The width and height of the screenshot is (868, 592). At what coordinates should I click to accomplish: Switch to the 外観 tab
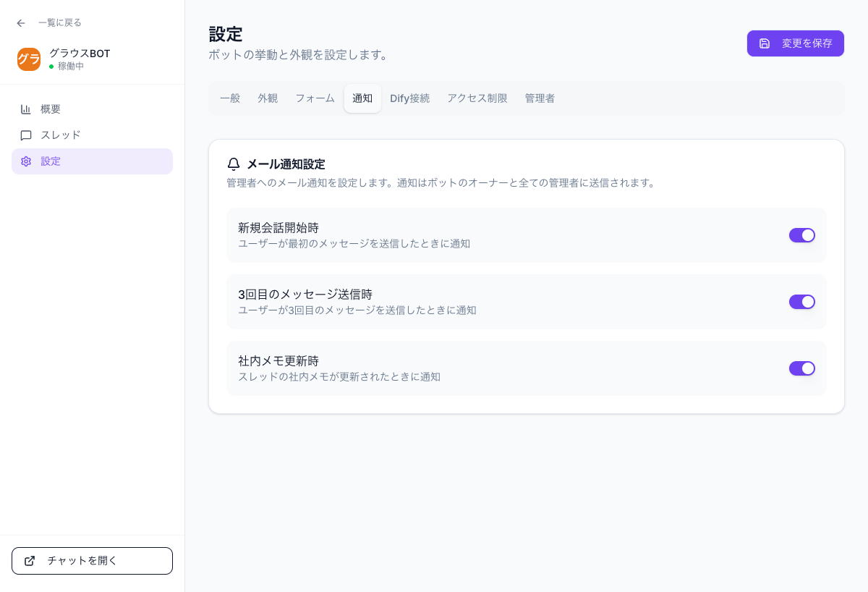(268, 98)
